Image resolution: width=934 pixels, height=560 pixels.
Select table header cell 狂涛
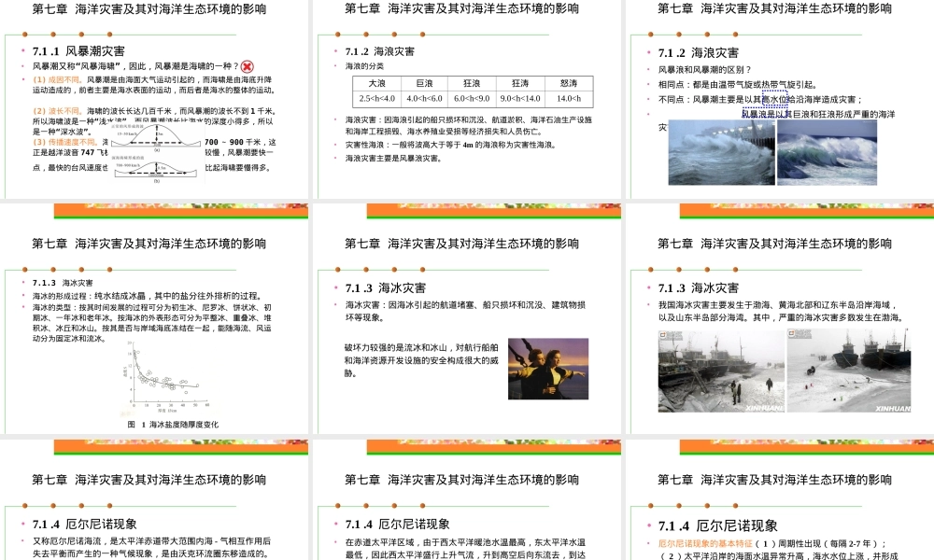click(520, 83)
